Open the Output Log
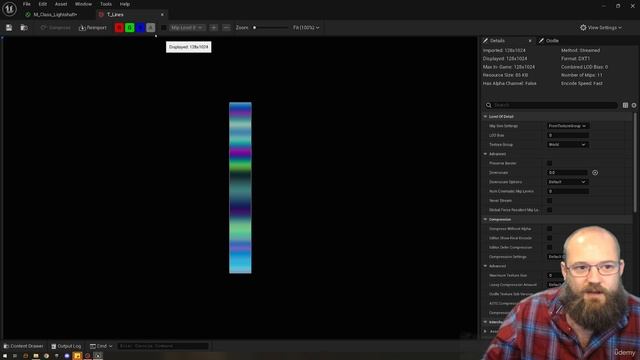Screen dimensions: 640x360 point(66,346)
